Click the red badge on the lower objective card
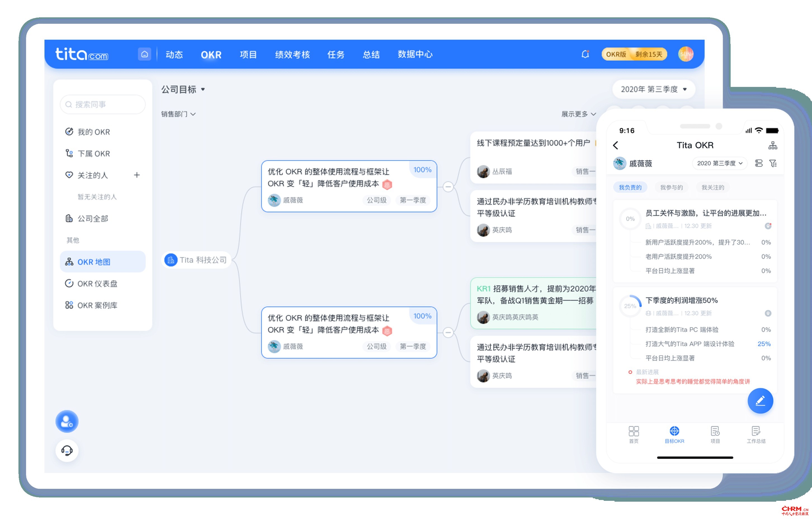Screen dimensions: 812x519 (x=387, y=331)
